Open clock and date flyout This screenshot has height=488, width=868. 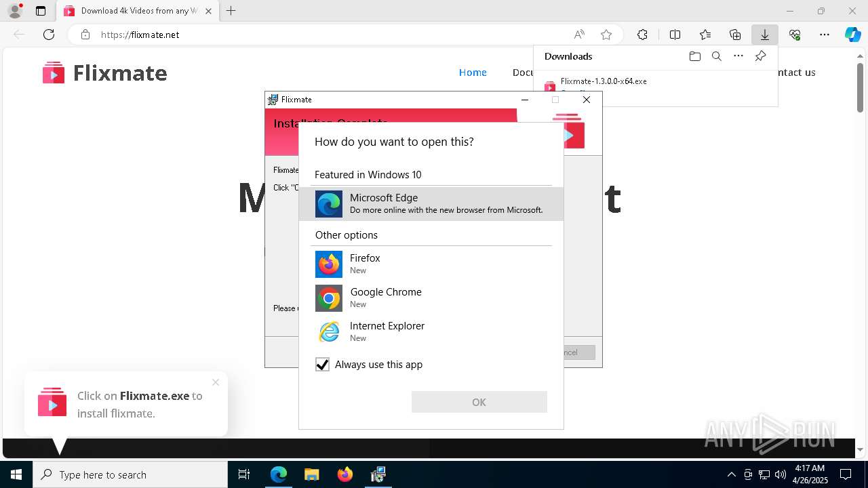[810, 474]
